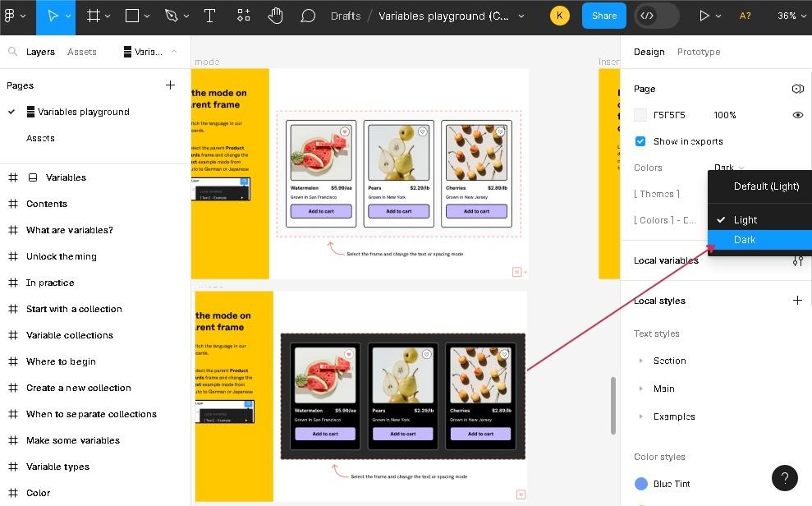
Task: Click the Present play button
Action: pyautogui.click(x=704, y=16)
